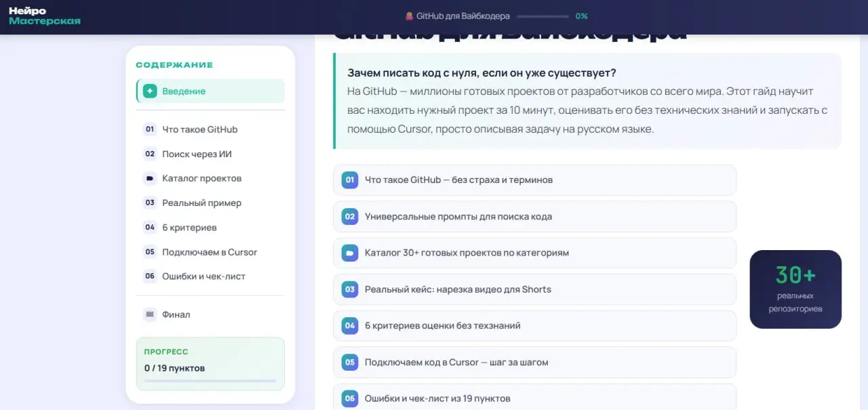Image resolution: width=868 pixels, height=410 pixels.
Task: Click the 02 badge beside Поиск через ИИ
Action: [150, 154]
